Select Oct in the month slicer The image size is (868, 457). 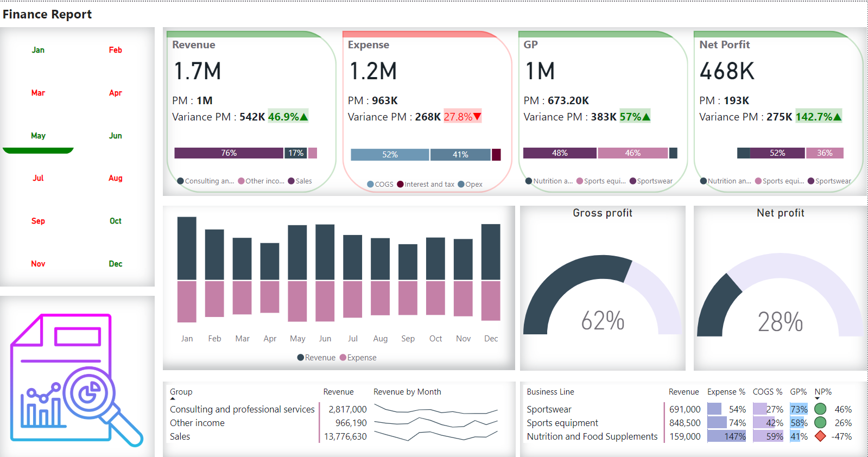(x=115, y=221)
